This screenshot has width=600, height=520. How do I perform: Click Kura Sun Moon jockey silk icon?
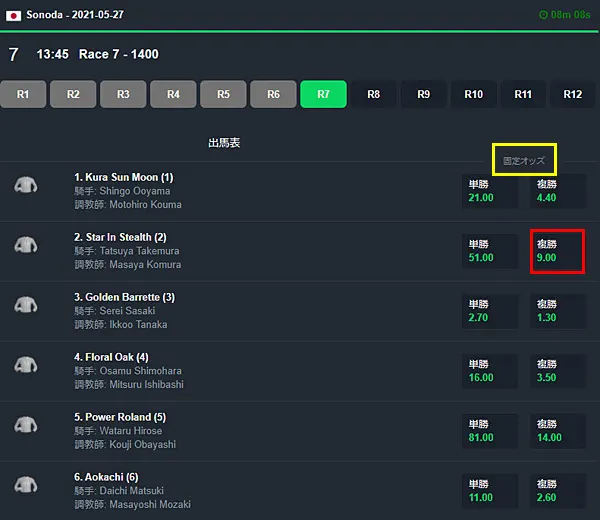[x=26, y=185]
